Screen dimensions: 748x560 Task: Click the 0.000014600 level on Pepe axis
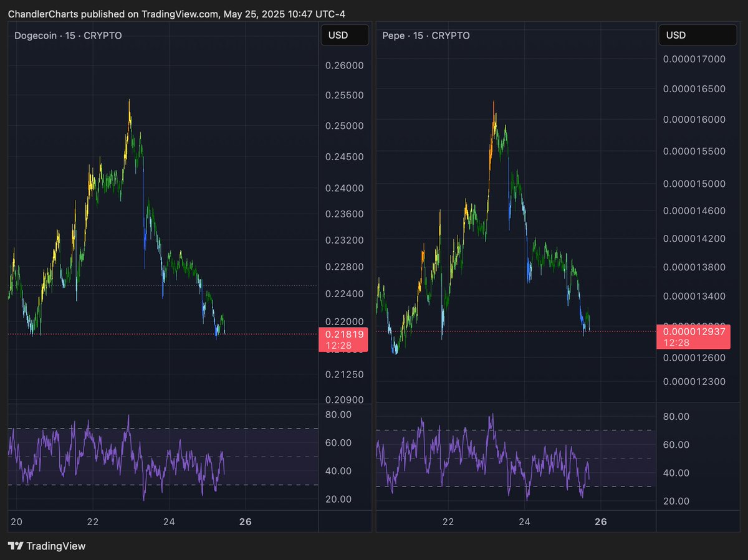coord(694,211)
